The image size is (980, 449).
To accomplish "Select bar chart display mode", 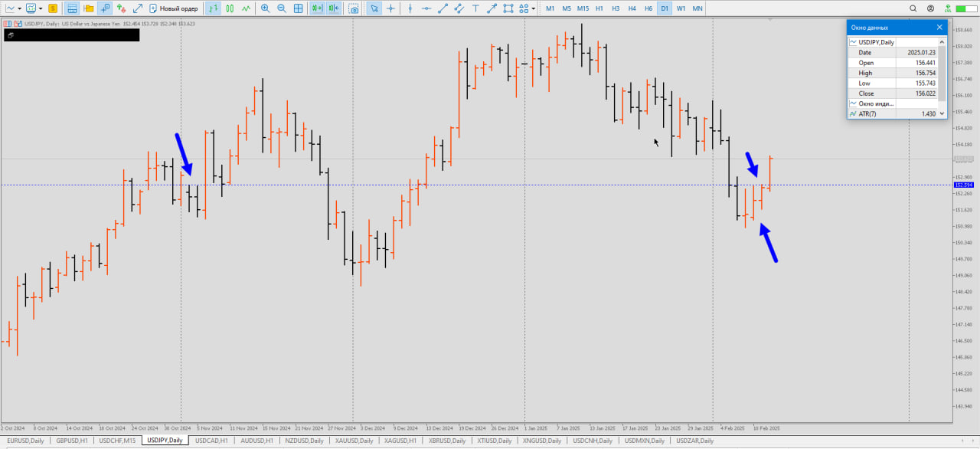I will pos(213,8).
